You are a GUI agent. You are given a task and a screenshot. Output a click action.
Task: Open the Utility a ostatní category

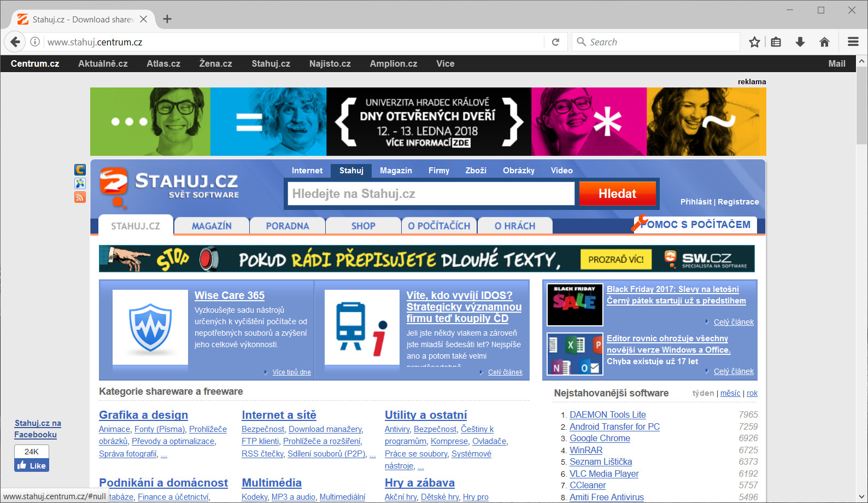tap(426, 415)
